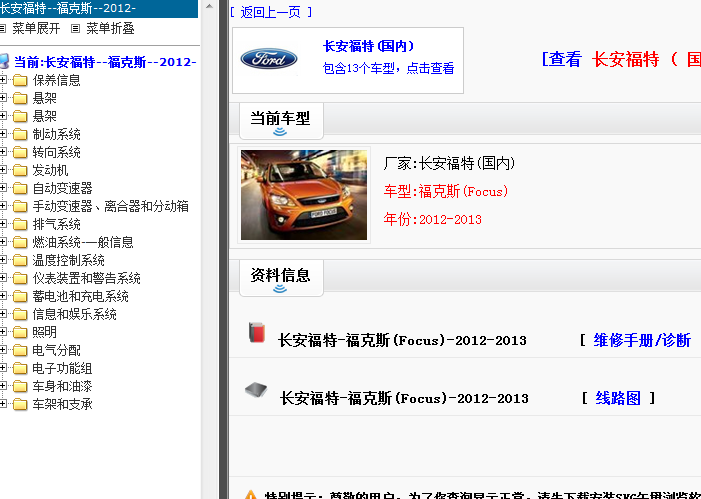Click the orange Focus car thumbnail
701x499 pixels.
[304, 195]
